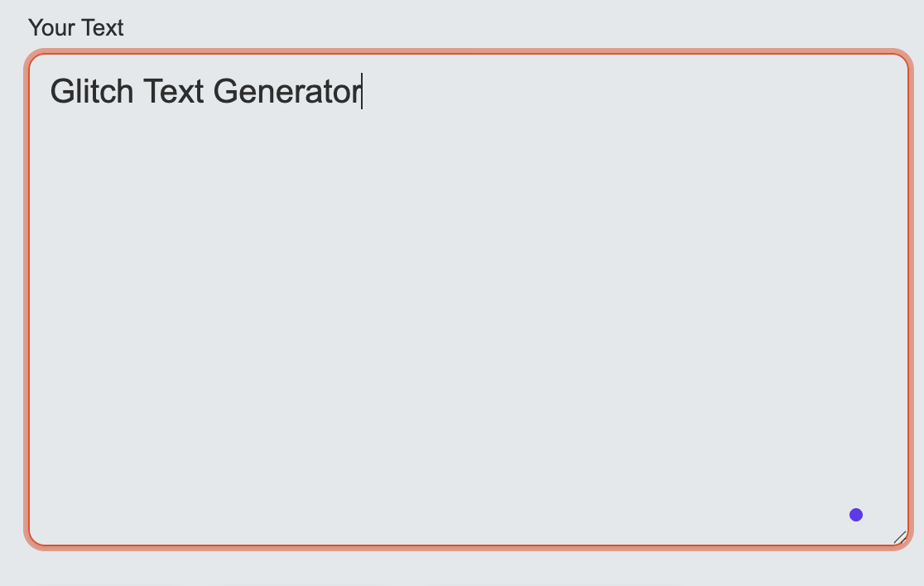This screenshot has width=924, height=586.
Task: Click the gray background outside the textarea
Action: point(462,571)
